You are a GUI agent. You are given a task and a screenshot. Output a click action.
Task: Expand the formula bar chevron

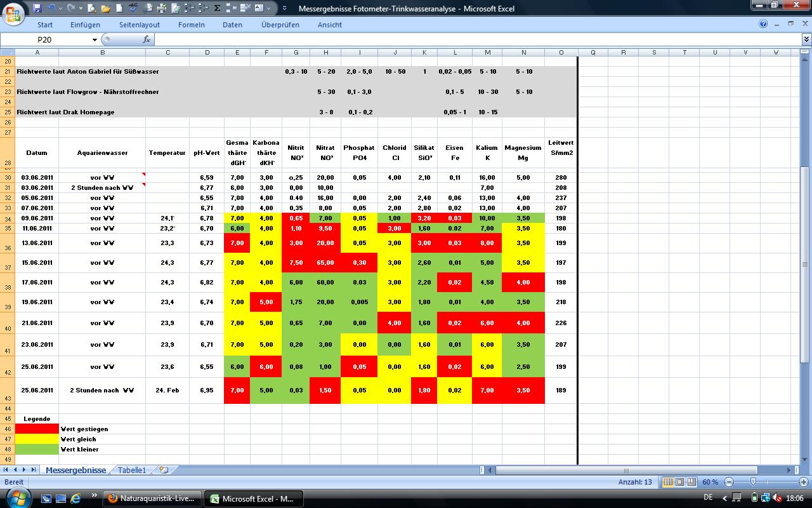tap(806, 39)
